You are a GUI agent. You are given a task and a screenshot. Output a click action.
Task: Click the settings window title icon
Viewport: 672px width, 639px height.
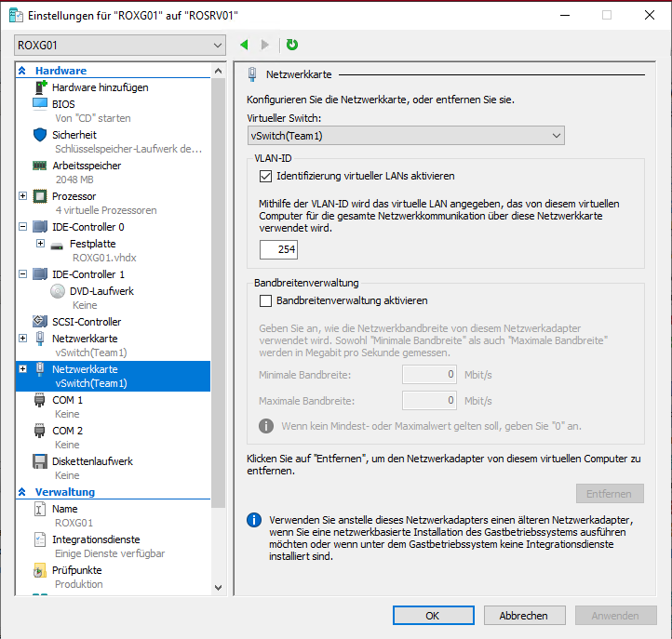point(16,16)
